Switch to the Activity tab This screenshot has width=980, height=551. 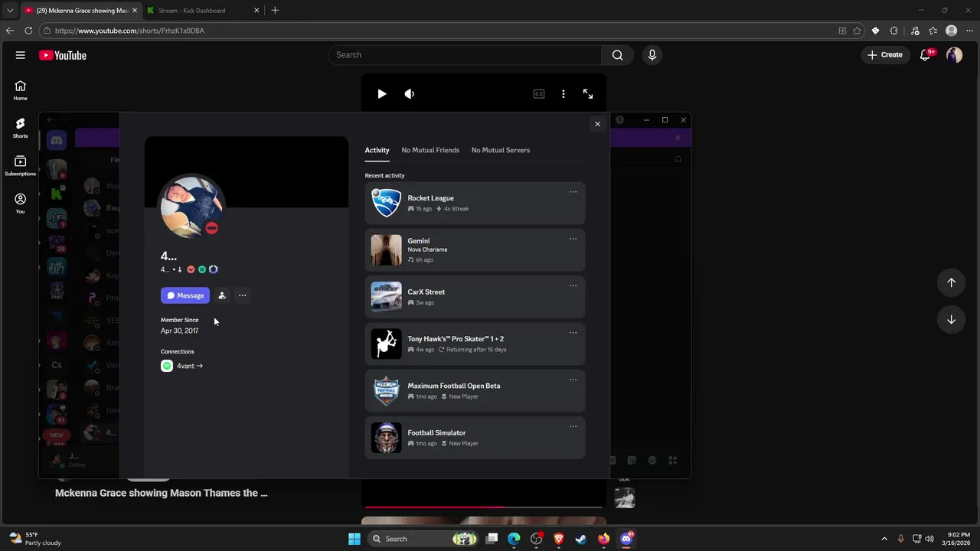coord(377,150)
